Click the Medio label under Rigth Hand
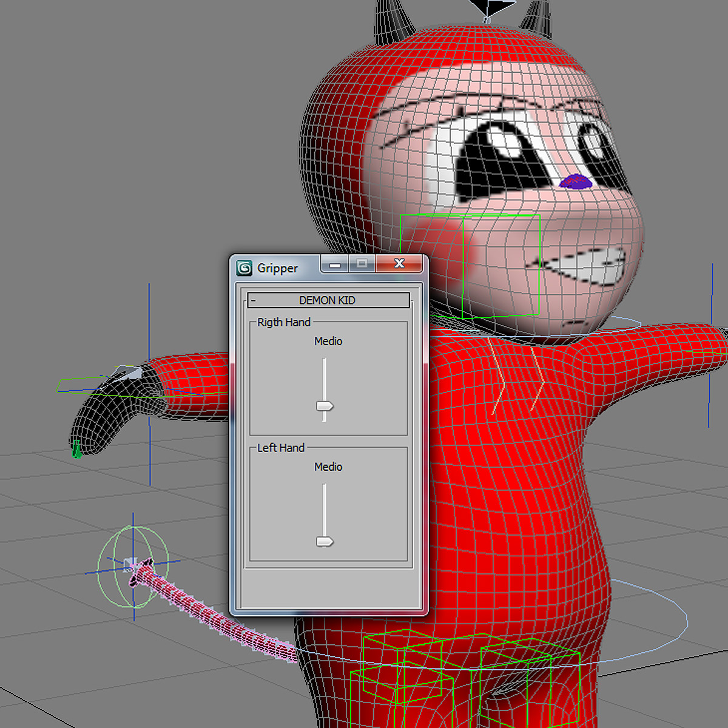Image resolution: width=728 pixels, height=728 pixels. coord(328,342)
